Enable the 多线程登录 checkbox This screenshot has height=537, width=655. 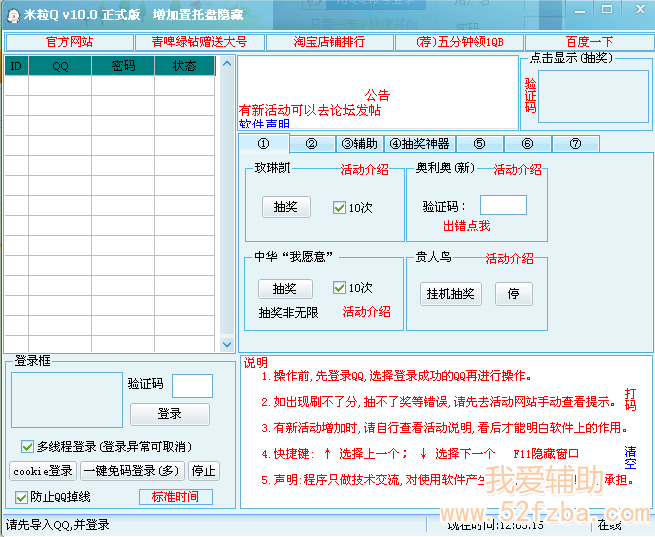coord(27,446)
